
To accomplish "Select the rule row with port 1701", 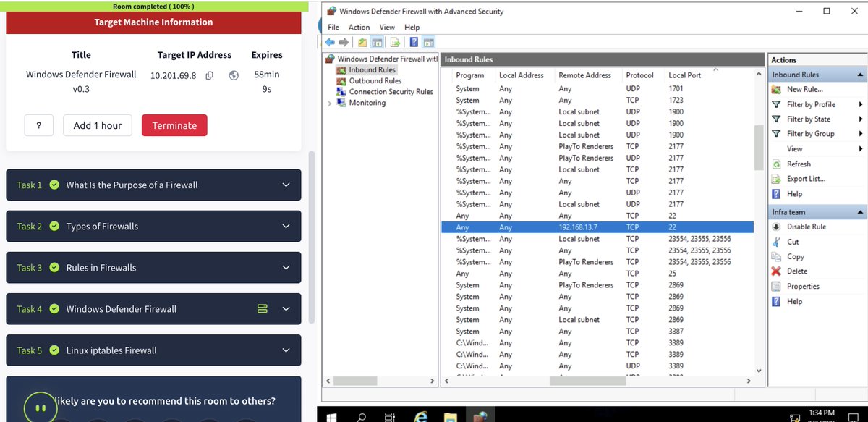I will tap(597, 89).
